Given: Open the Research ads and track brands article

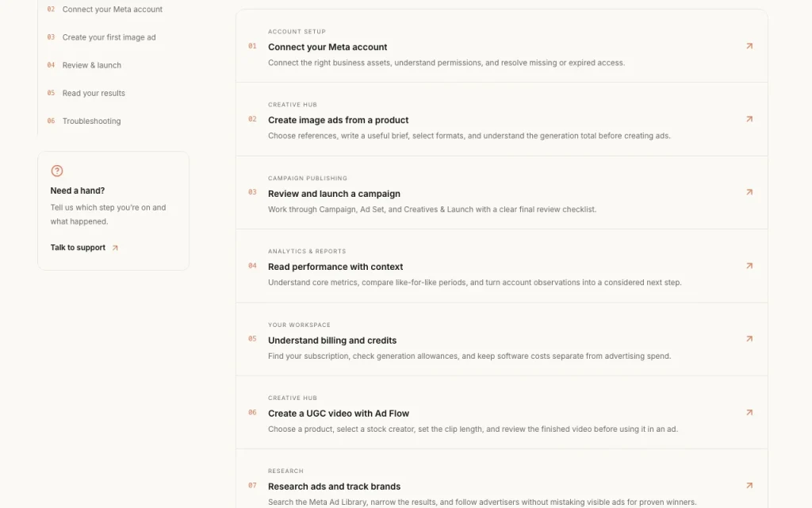Looking at the screenshot, I should 334,487.
